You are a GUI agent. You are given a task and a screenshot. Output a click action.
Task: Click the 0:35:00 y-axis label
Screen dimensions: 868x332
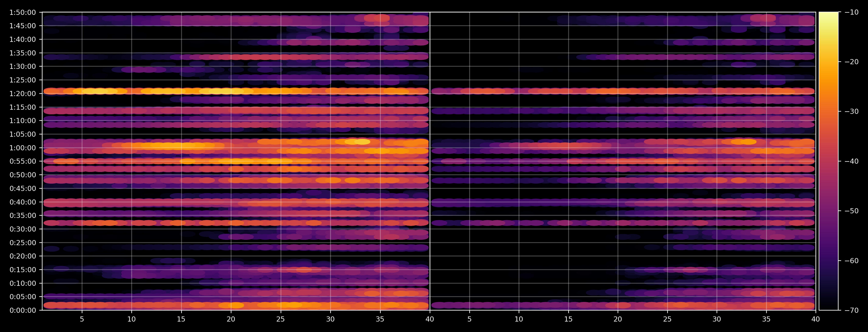coord(23,215)
